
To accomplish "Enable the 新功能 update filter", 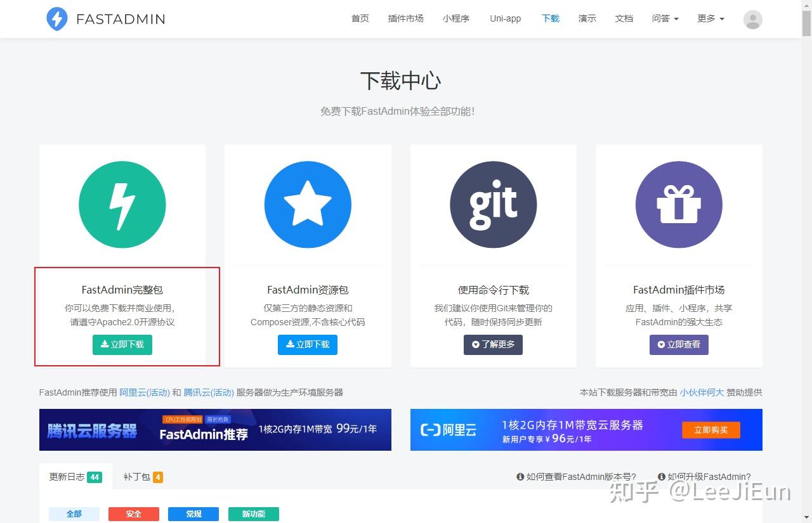I will 253,513.
